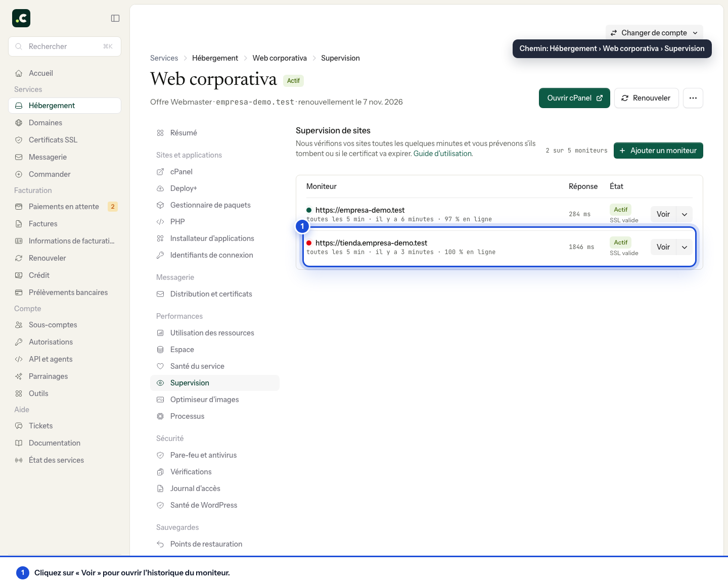The width and height of the screenshot is (728, 588).
Task: Select PHP settings entry
Action: (215, 222)
